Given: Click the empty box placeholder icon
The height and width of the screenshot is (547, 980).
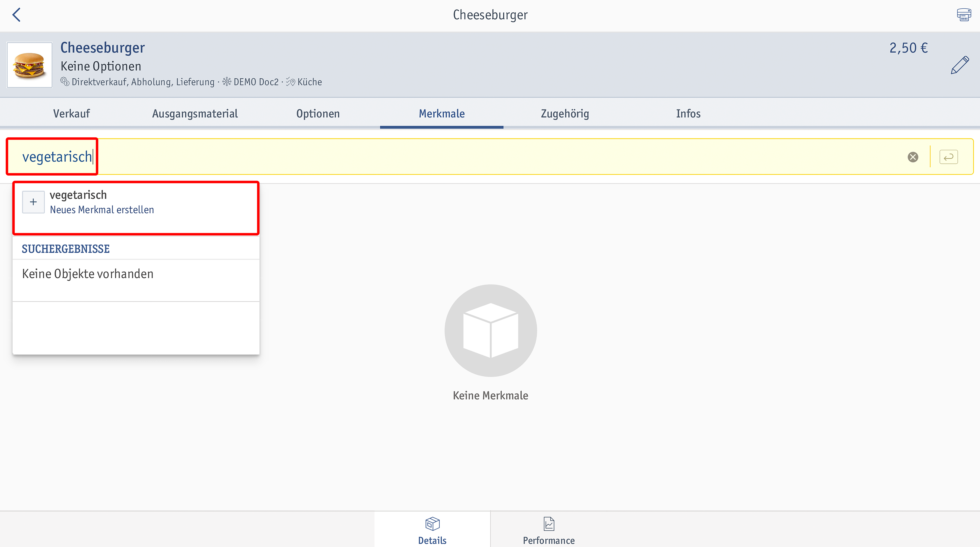Looking at the screenshot, I should (x=490, y=330).
